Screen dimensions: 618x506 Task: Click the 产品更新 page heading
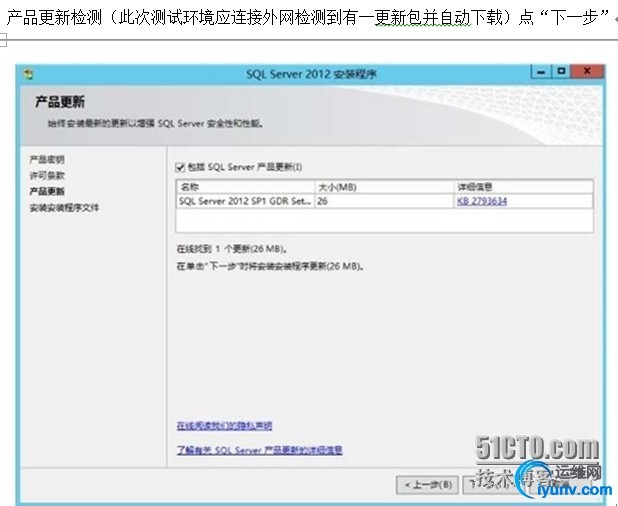click(x=60, y=102)
